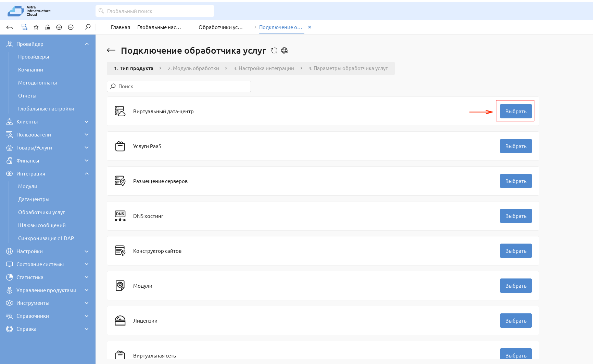Expand the Справка section chevron
Image resolution: width=593 pixels, height=364 pixels.
(87, 329)
